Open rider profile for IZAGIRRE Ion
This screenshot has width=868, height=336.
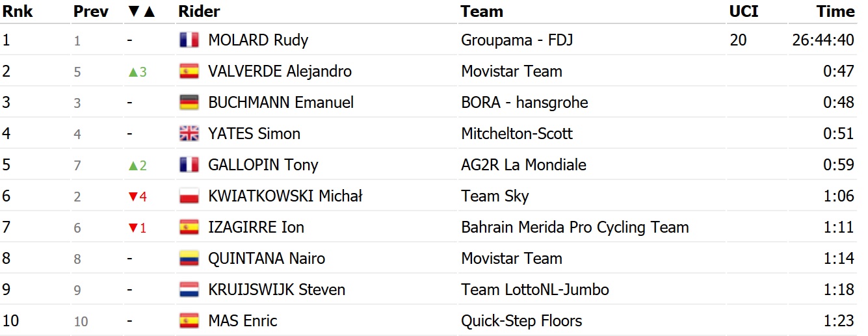256,227
